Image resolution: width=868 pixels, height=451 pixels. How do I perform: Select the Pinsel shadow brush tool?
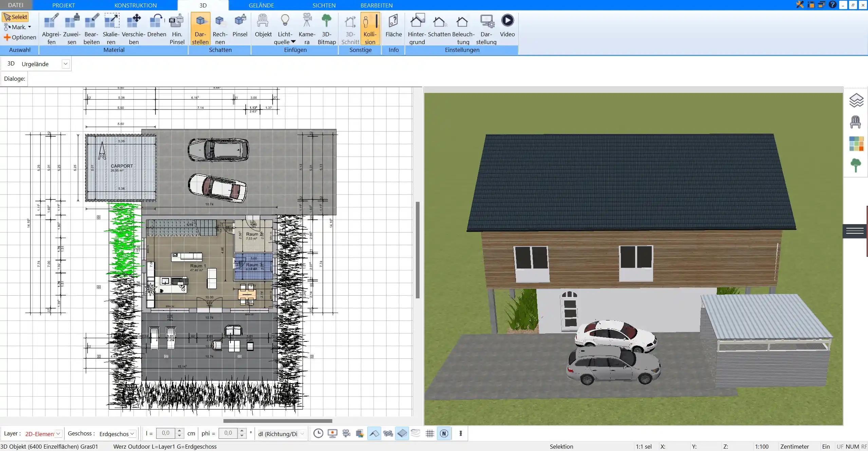240,25
